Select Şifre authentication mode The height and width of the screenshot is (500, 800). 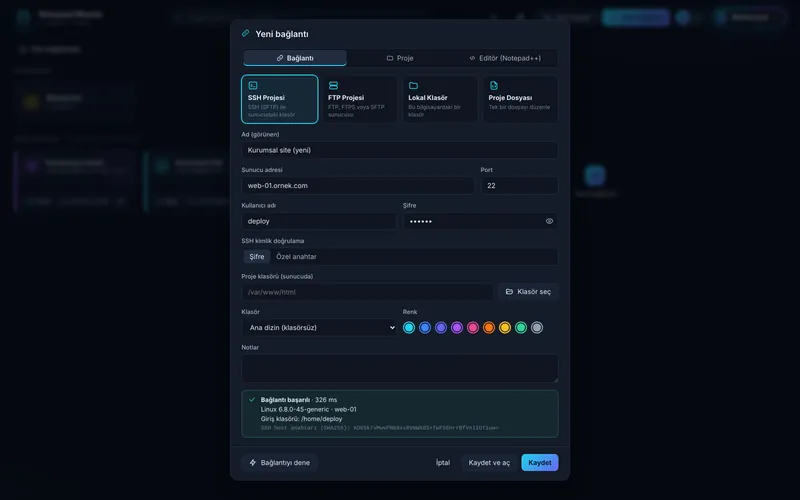(x=257, y=257)
